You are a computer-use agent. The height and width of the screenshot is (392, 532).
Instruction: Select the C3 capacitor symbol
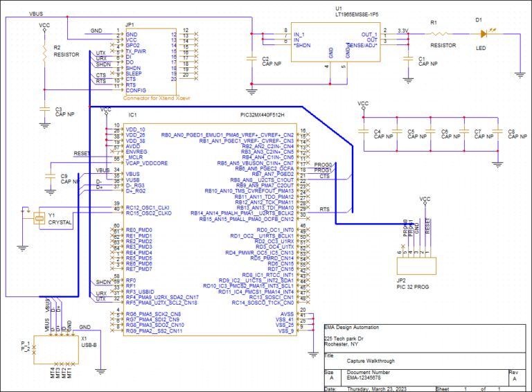tap(44, 109)
